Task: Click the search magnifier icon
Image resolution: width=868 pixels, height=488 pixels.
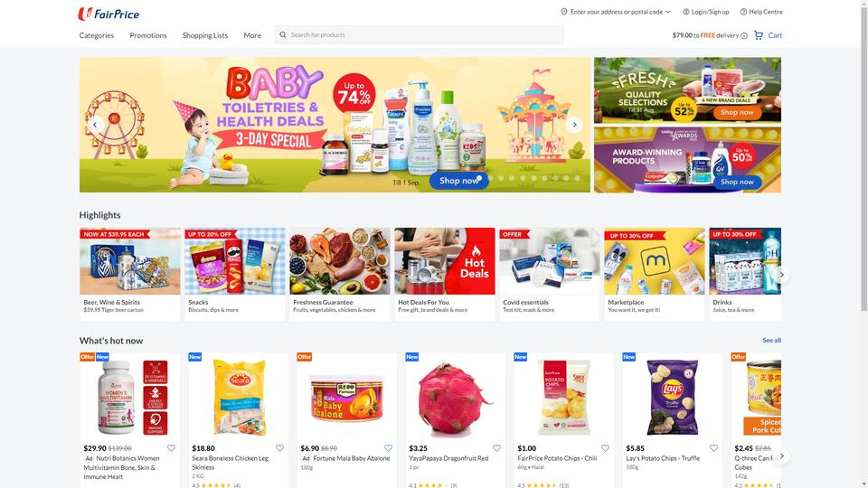Action: [283, 35]
